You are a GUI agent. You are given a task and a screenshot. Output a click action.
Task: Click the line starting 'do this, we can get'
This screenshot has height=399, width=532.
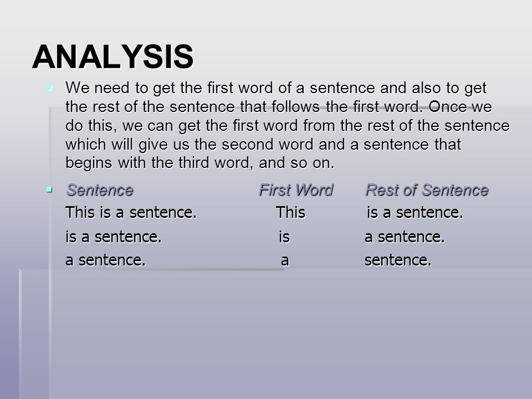[288, 126]
